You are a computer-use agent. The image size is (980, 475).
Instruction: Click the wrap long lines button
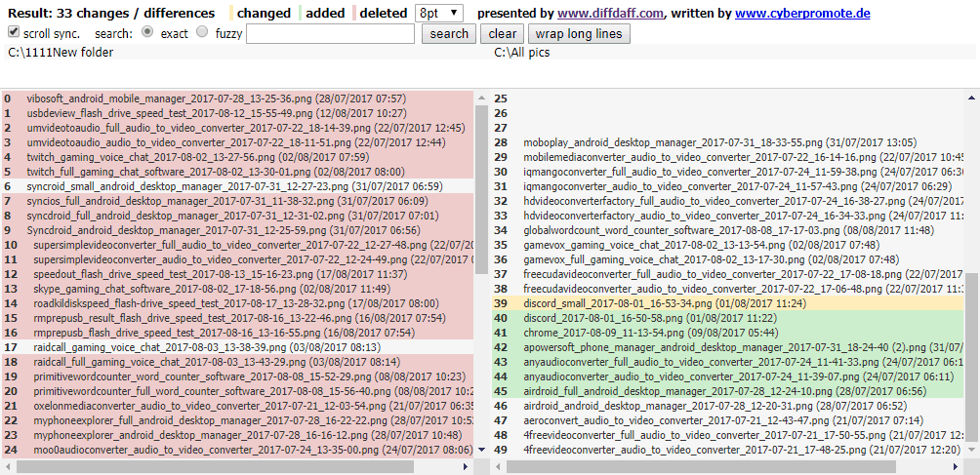click(579, 34)
